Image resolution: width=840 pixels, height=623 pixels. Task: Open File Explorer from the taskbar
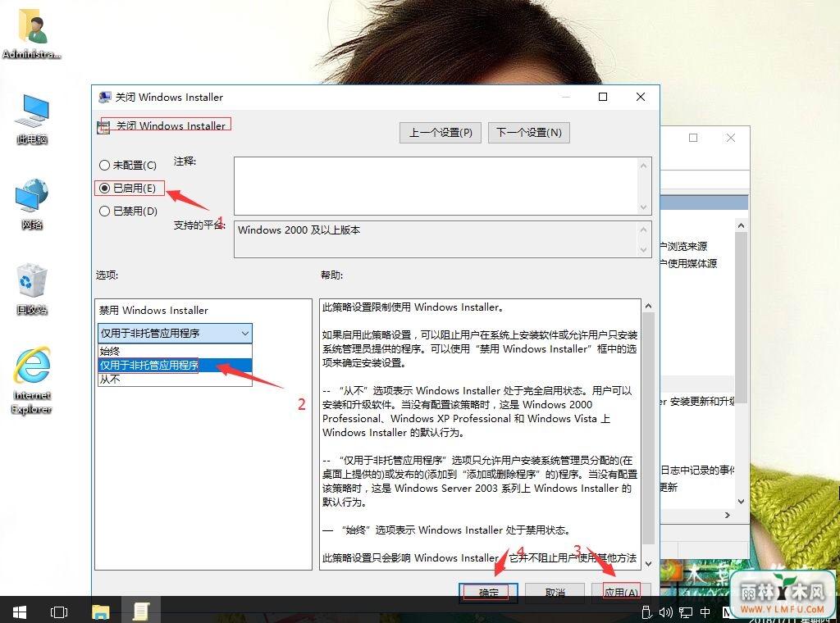pyautogui.click(x=100, y=612)
